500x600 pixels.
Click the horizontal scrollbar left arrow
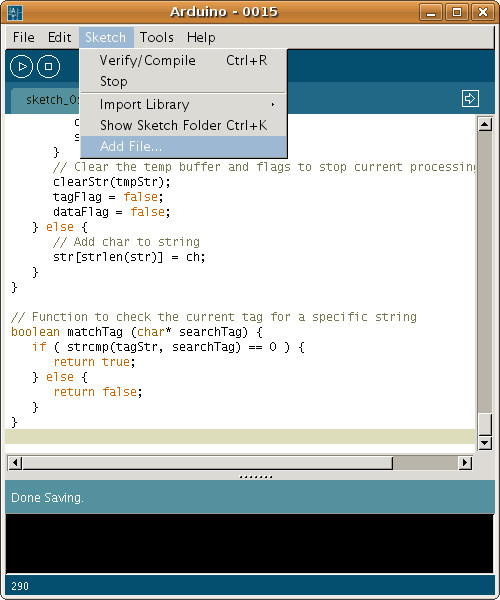coord(15,463)
